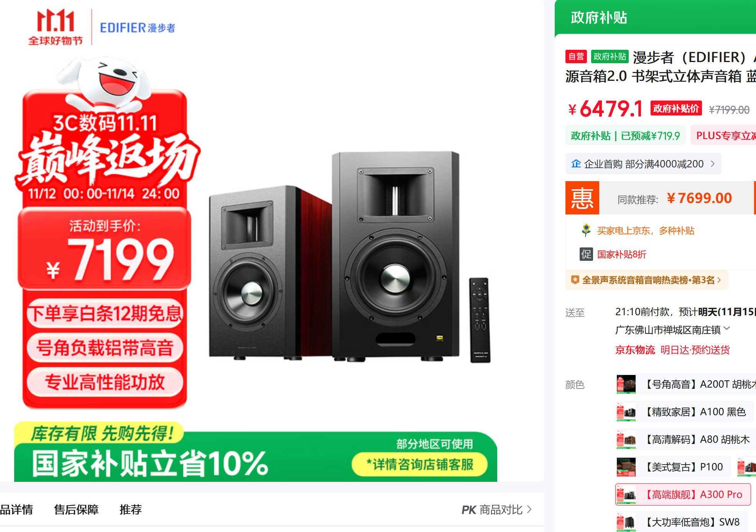
Task: Click the main speaker product image
Action: point(349,257)
